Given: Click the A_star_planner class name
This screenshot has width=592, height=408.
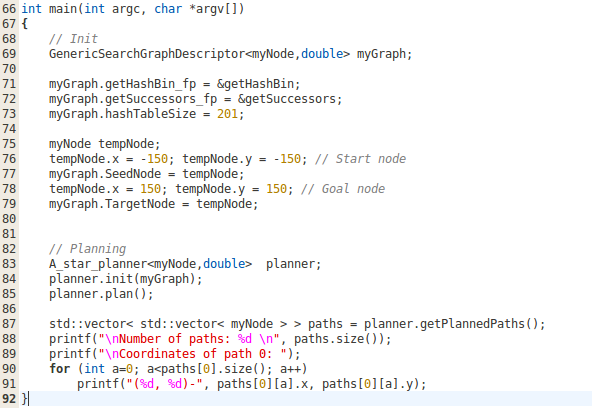Looking at the screenshot, I should (x=98, y=264).
